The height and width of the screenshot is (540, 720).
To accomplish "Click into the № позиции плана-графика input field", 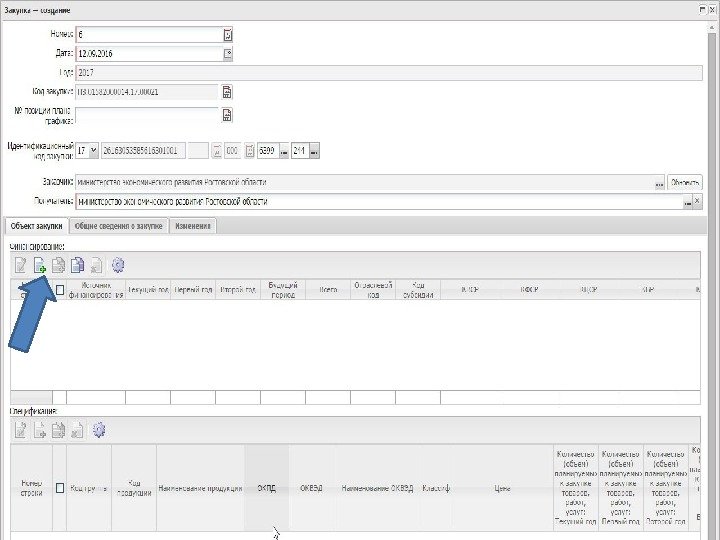I will (147, 115).
